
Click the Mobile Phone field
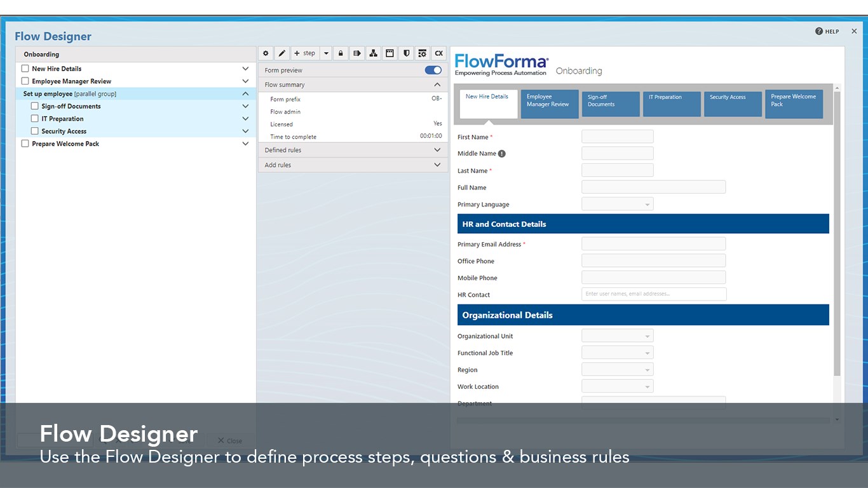point(653,278)
